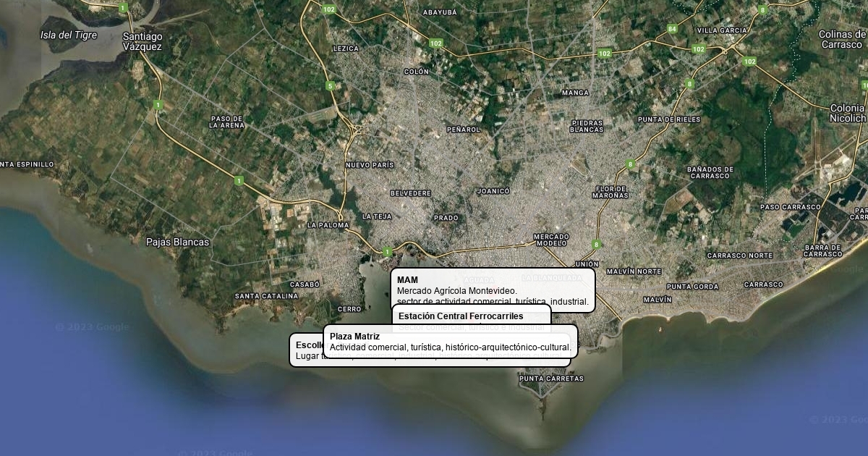Click the Route 84 highway shield
868x456 pixels.
click(672, 29)
